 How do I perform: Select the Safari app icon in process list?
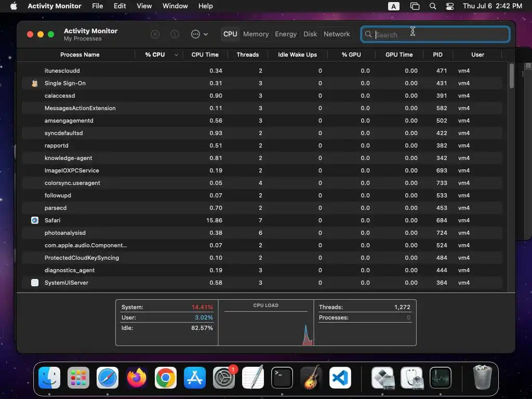point(35,220)
